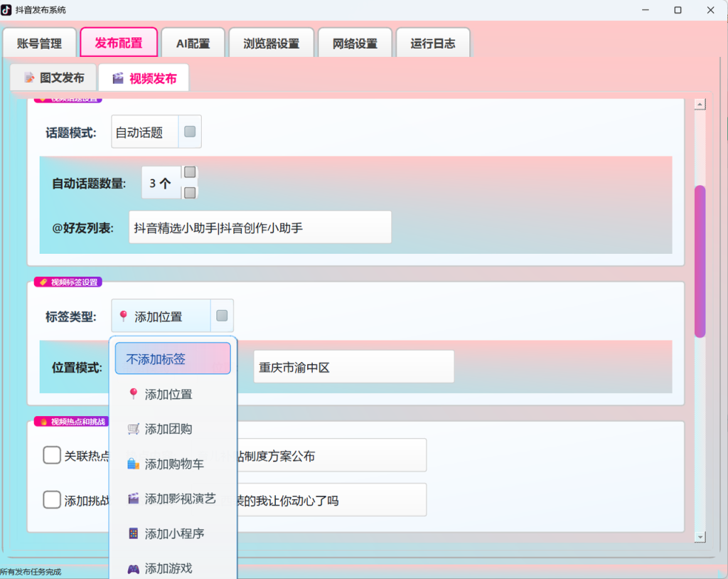Screen dimensions: 728x579
Task: Increase 自动话题数量 with the up stepper
Action: coord(189,172)
